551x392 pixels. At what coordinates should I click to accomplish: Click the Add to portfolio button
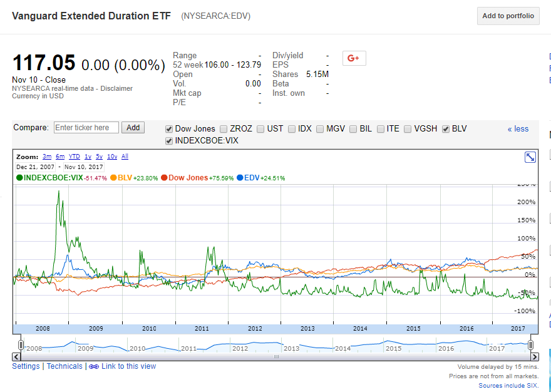tap(508, 16)
